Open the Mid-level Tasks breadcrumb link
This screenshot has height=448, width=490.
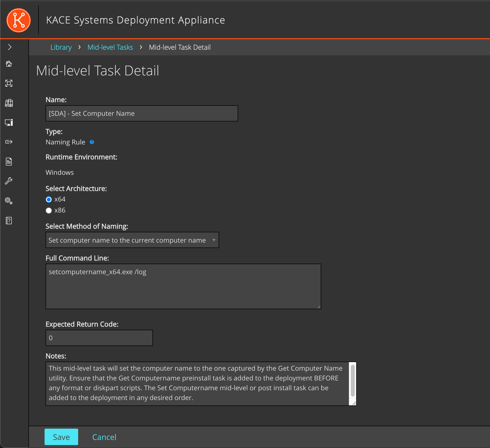(110, 47)
